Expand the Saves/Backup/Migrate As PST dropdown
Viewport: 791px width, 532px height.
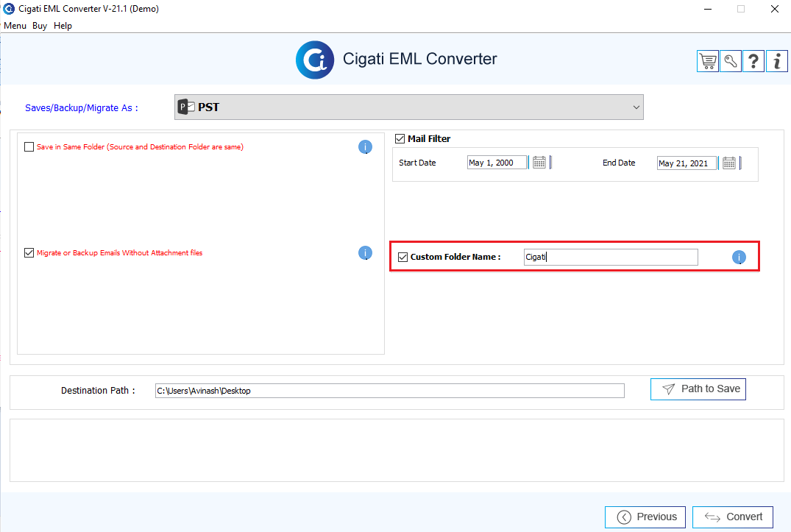408,107
